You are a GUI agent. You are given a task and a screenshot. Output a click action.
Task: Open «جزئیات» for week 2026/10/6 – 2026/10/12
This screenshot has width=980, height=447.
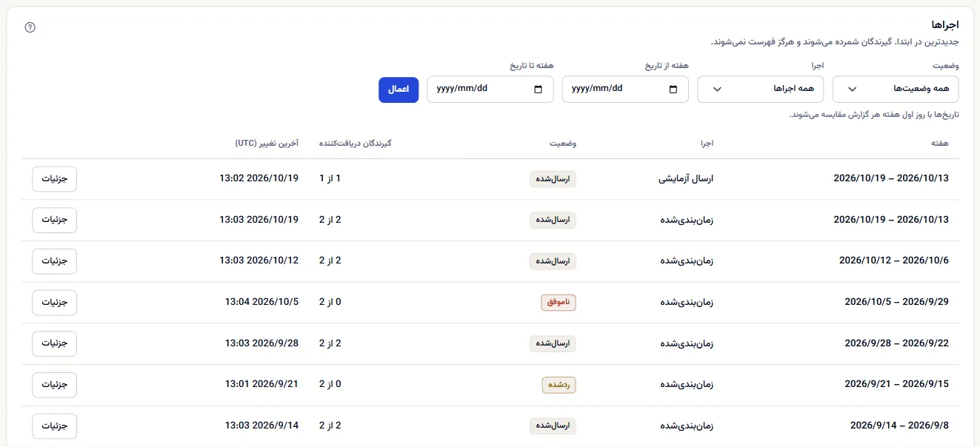(54, 261)
